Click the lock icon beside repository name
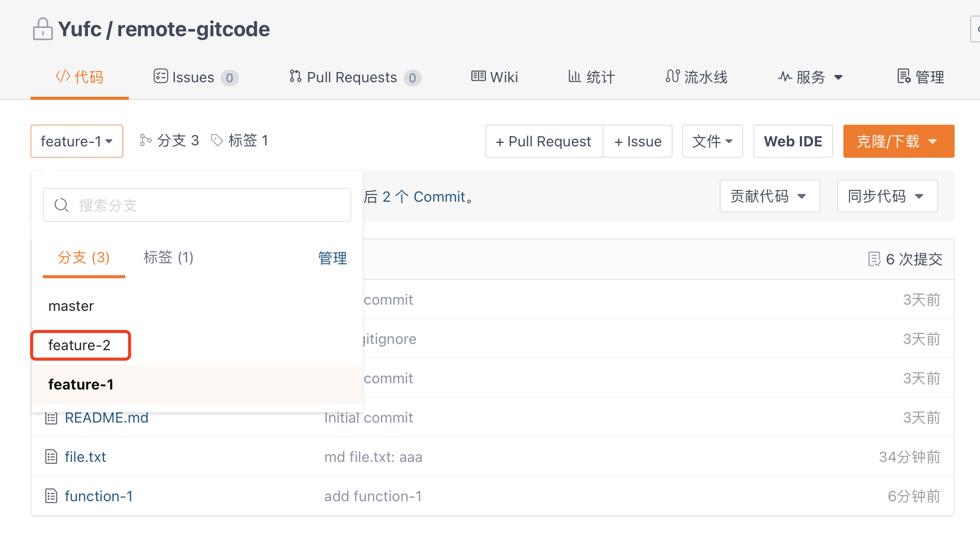The width and height of the screenshot is (980, 540). pos(42,29)
